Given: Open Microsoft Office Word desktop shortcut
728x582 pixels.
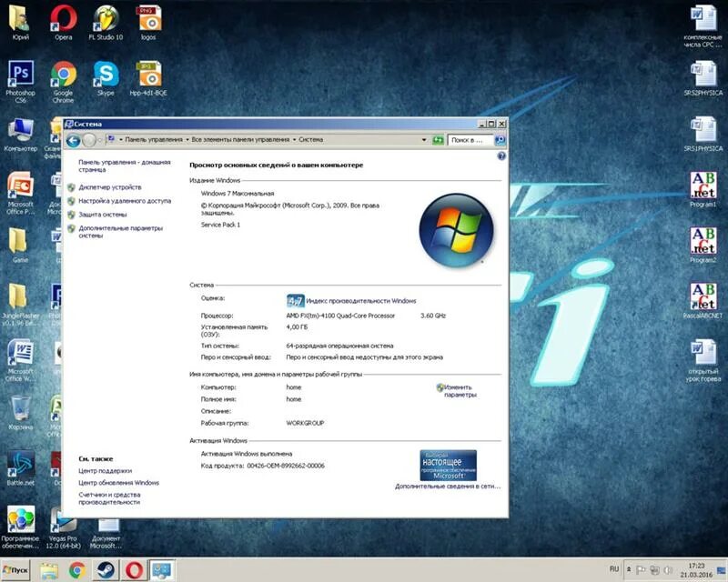Looking at the screenshot, I should point(20,360).
